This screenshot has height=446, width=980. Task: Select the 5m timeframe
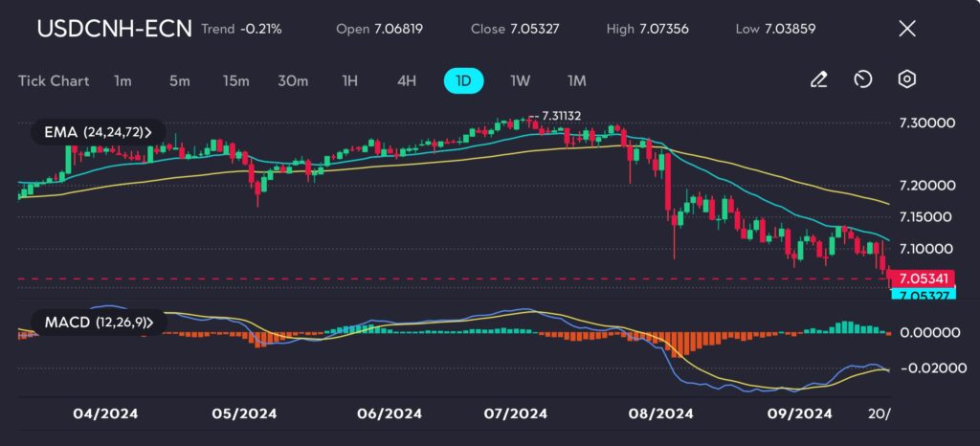[x=179, y=80]
